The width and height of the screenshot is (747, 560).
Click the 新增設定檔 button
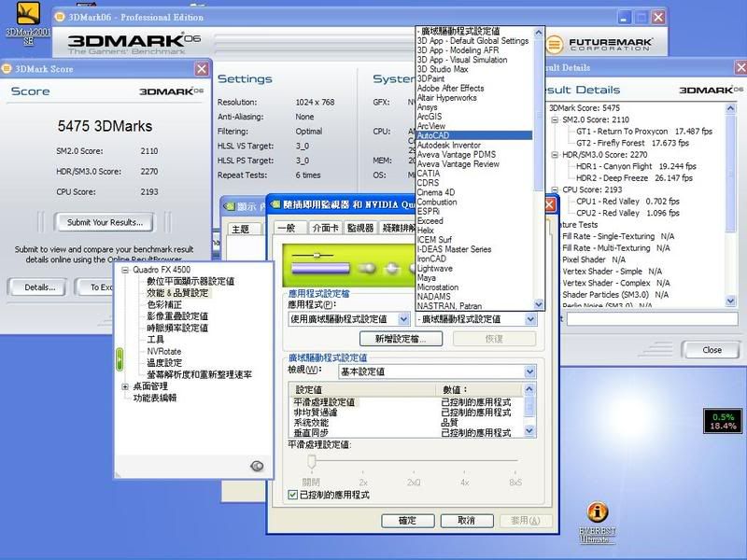[401, 339]
